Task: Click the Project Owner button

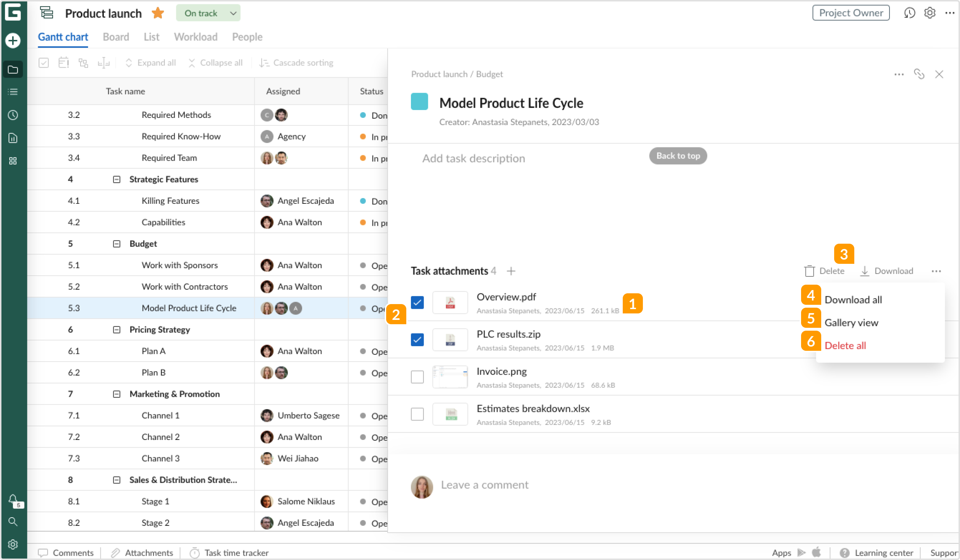Action: [850, 13]
